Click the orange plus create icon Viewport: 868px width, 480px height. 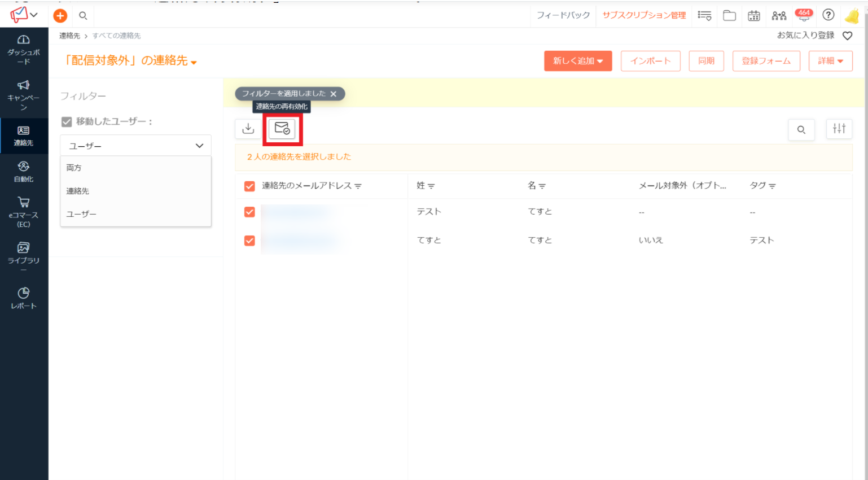(60, 16)
